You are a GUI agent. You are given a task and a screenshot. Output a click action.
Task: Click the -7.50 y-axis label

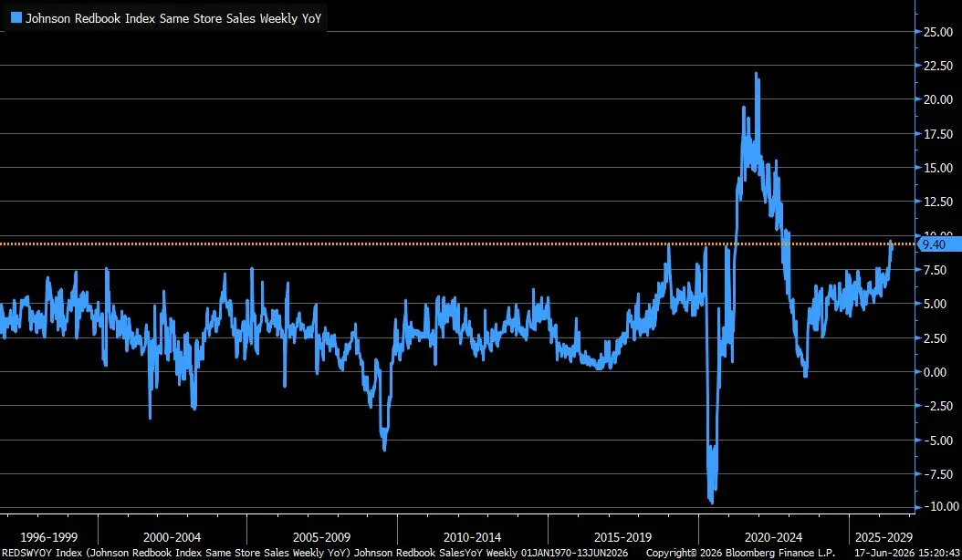coord(938,474)
